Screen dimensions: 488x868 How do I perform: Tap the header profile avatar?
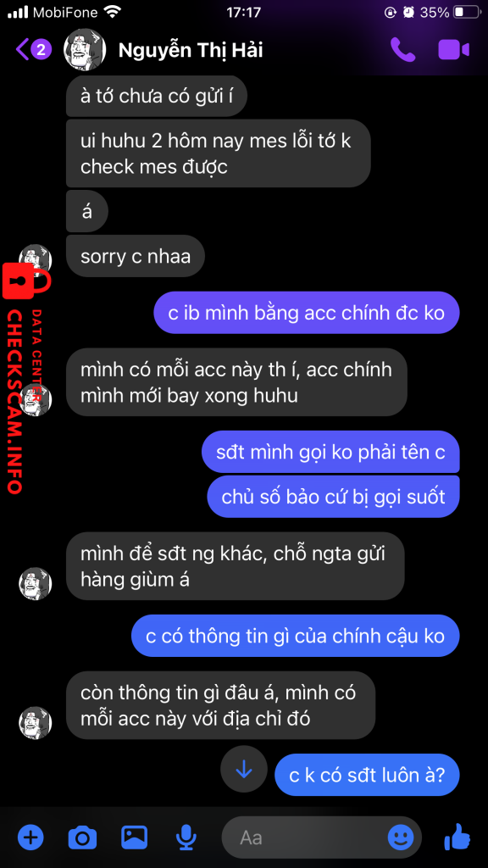[85, 50]
